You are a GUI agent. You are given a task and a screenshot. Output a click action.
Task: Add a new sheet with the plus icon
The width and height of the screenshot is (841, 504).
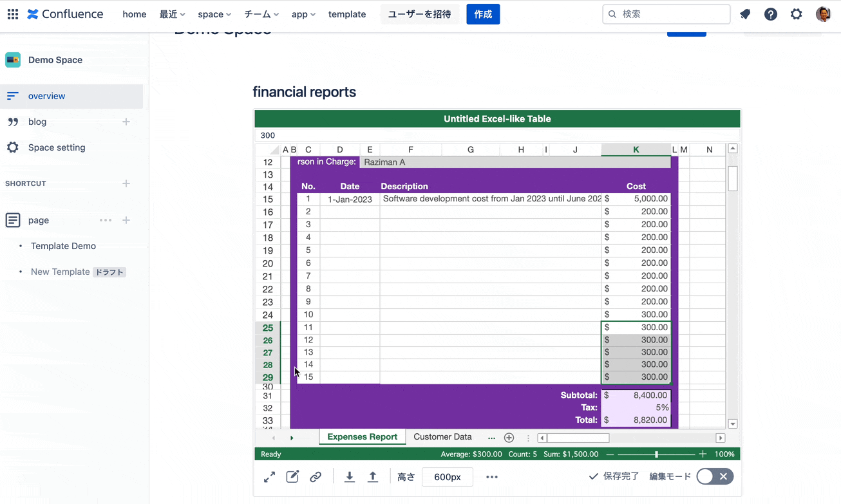click(509, 437)
